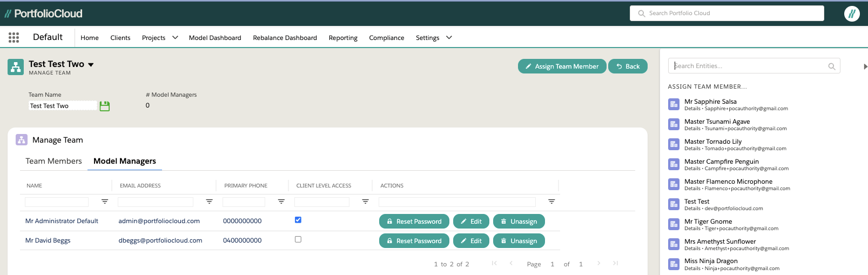868x275 pixels.
Task: Click the Client Level Access filter input
Action: 322,202
